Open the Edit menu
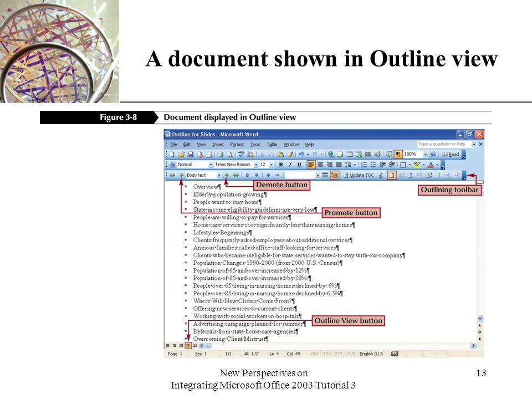 pyautogui.click(x=187, y=144)
